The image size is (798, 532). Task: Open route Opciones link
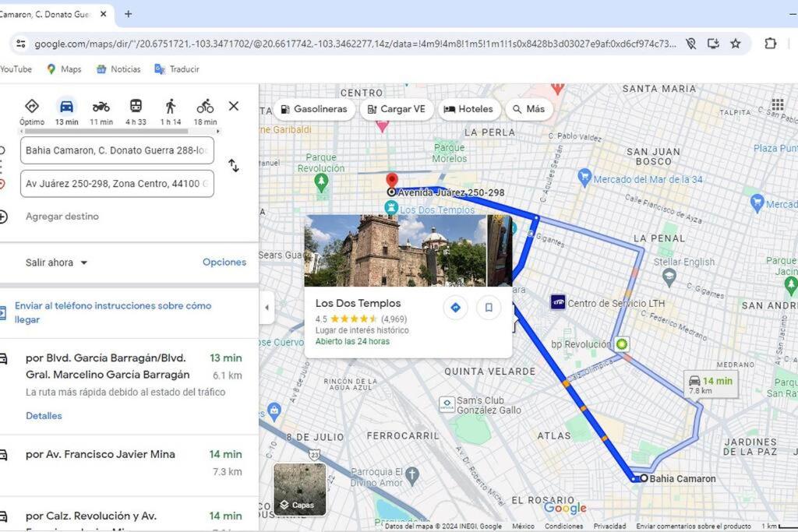(224, 262)
